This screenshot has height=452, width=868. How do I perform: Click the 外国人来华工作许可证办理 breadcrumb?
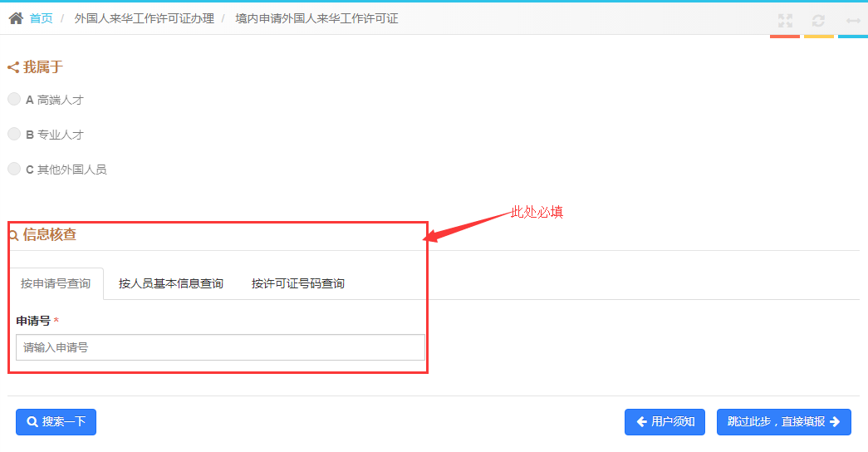coord(144,18)
